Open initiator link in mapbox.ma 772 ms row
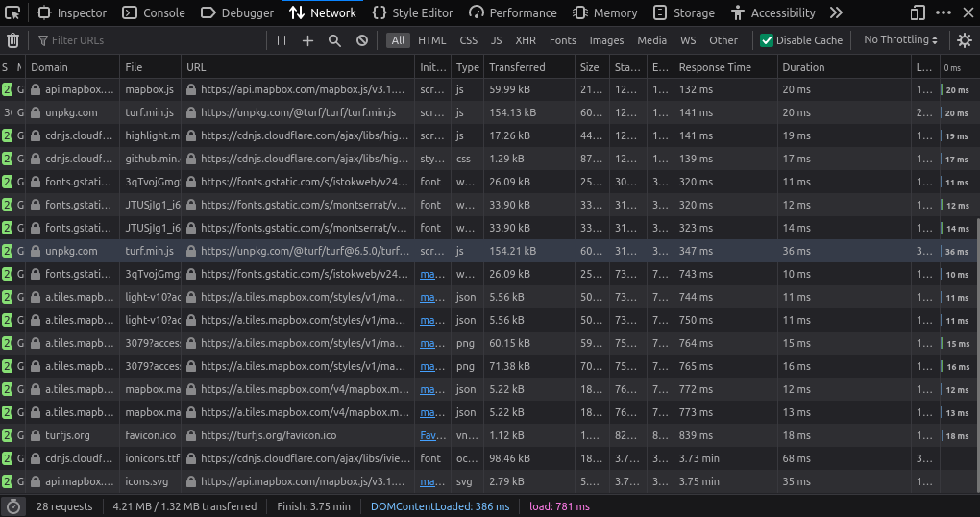Viewport: 980px width, 517px height. pyautogui.click(x=429, y=389)
